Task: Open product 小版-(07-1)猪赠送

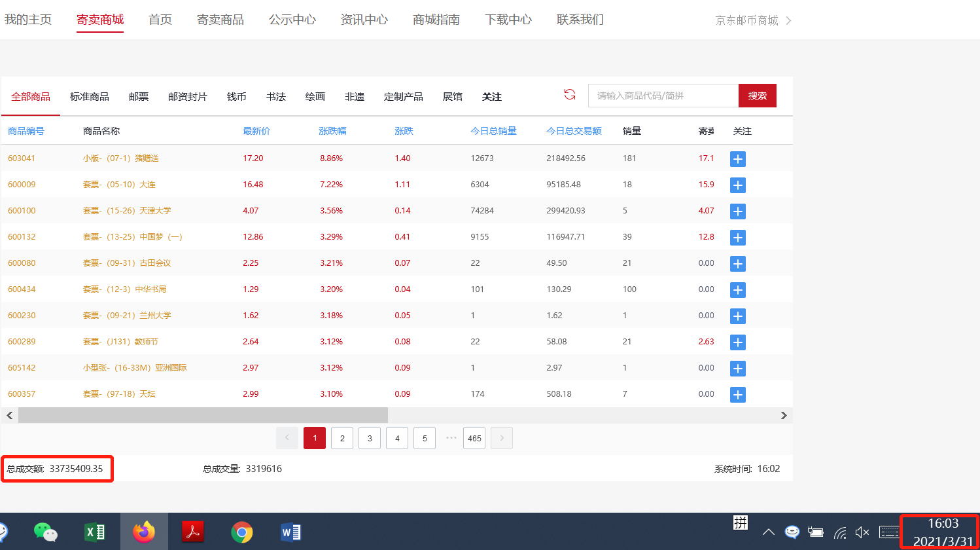Action: 120,158
